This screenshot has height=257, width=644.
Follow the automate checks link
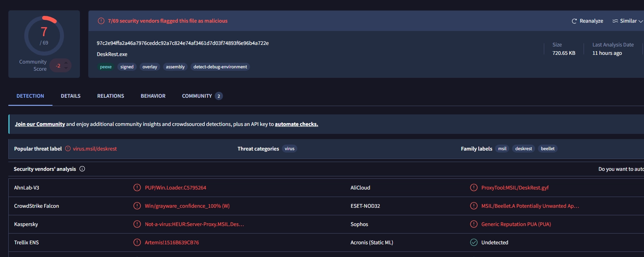(x=297, y=124)
